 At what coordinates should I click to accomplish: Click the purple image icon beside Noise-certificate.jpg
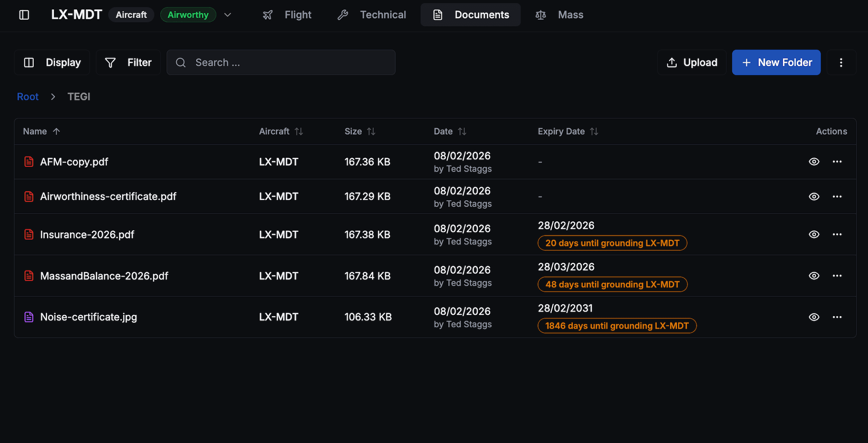point(28,317)
